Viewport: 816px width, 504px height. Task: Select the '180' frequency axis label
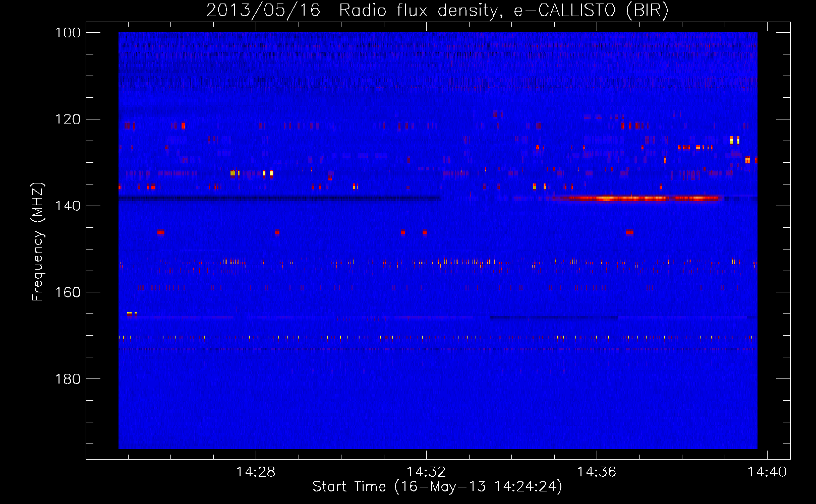[x=68, y=379]
